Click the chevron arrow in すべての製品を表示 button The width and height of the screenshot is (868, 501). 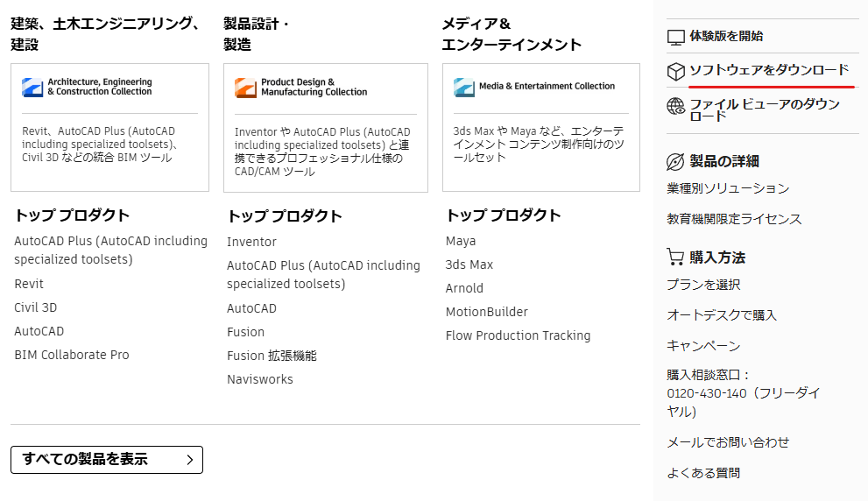click(190, 460)
